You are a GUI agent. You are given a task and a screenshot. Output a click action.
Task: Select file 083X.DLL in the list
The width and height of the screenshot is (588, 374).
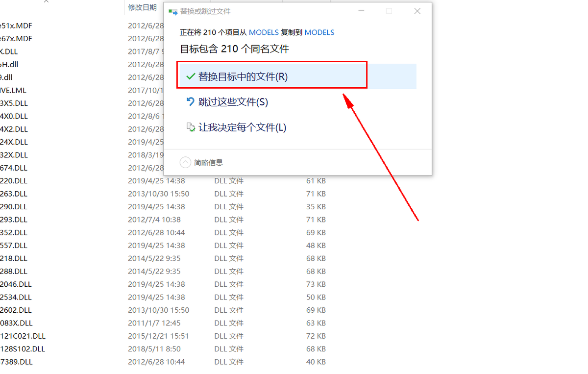tap(16, 323)
